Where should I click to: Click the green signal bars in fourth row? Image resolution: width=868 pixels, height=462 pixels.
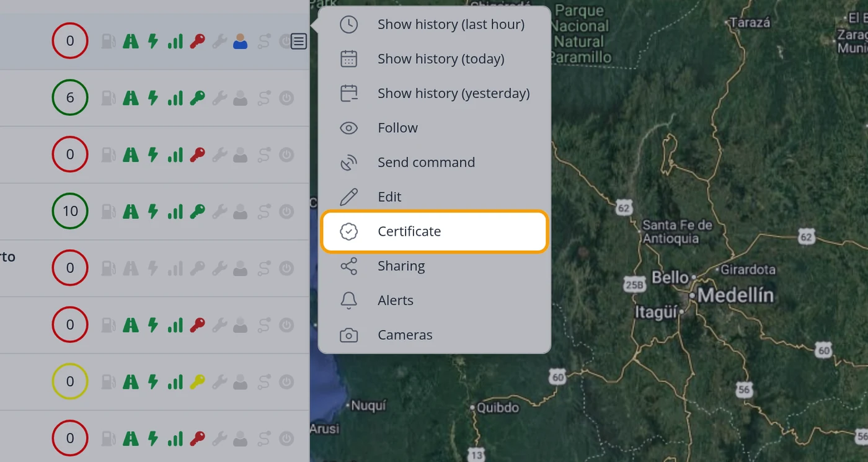point(175,211)
